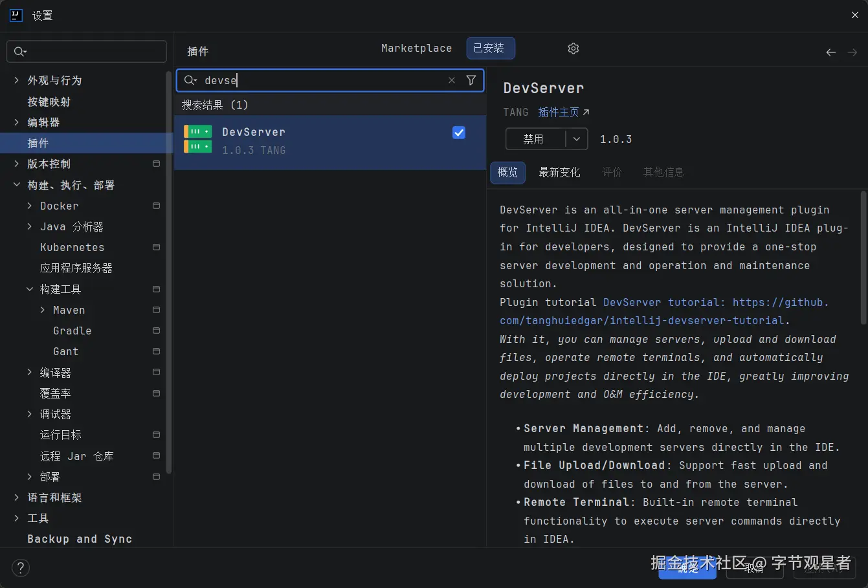868x588 pixels.
Task: Click the plugins gear settings icon
Action: tap(573, 49)
